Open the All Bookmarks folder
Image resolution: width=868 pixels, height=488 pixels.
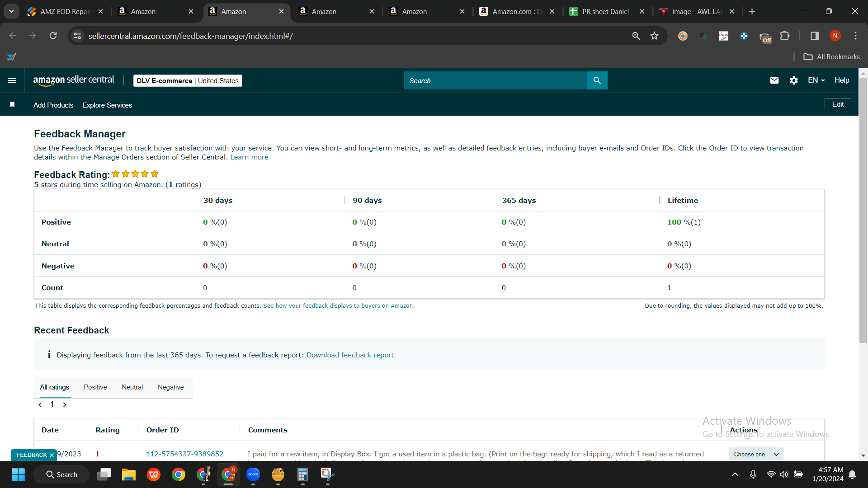point(831,57)
